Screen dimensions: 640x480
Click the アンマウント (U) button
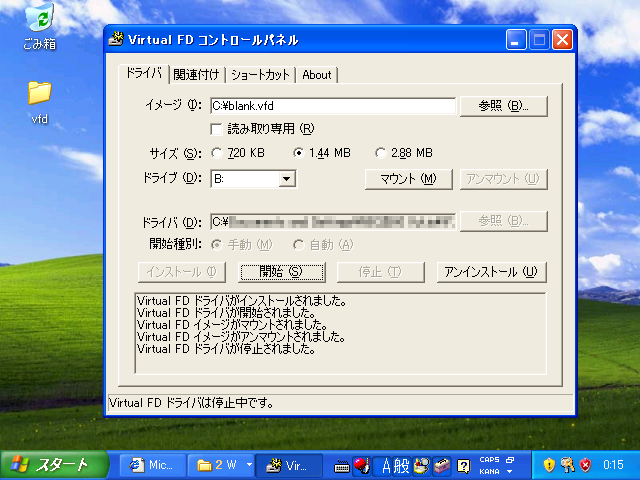(504, 179)
